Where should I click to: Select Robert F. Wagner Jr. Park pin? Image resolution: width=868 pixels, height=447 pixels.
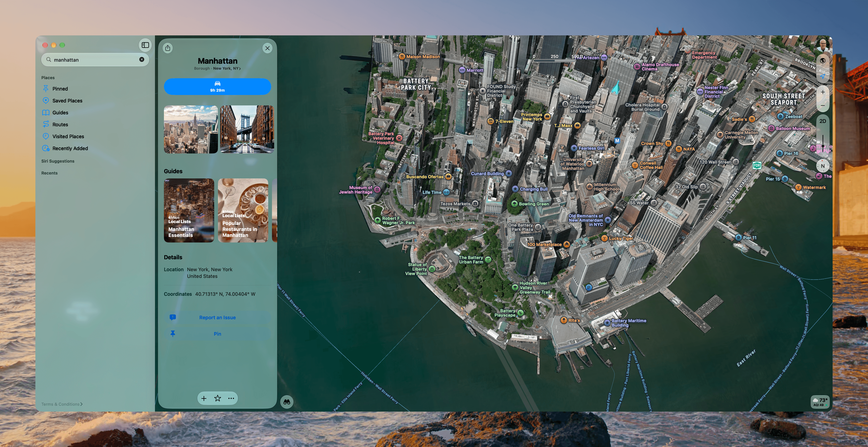pyautogui.click(x=377, y=220)
